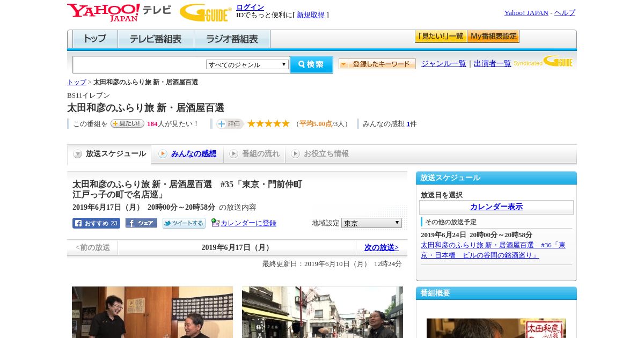Click カレンダー表示 in schedule panel
This screenshot has width=644, height=338.
[x=496, y=207]
